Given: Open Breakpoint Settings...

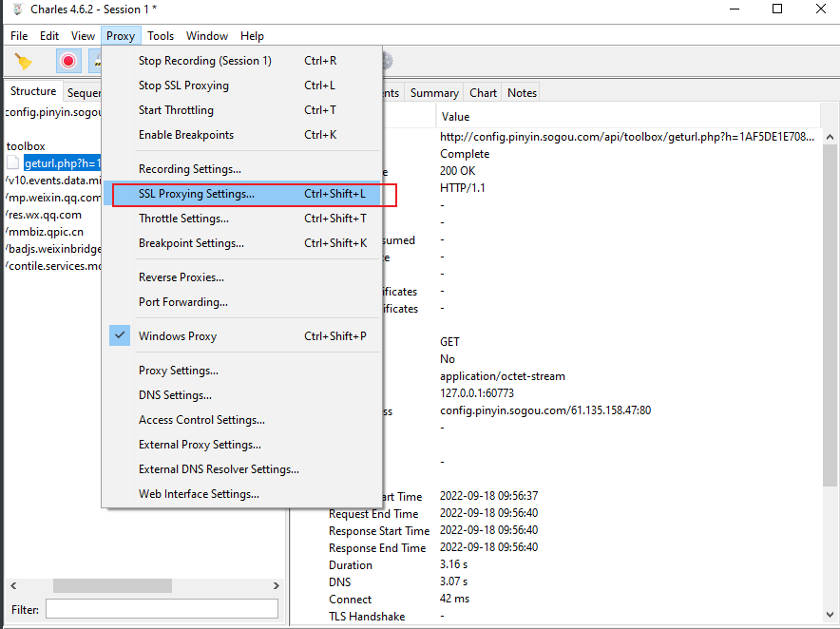Looking at the screenshot, I should (240, 242).
